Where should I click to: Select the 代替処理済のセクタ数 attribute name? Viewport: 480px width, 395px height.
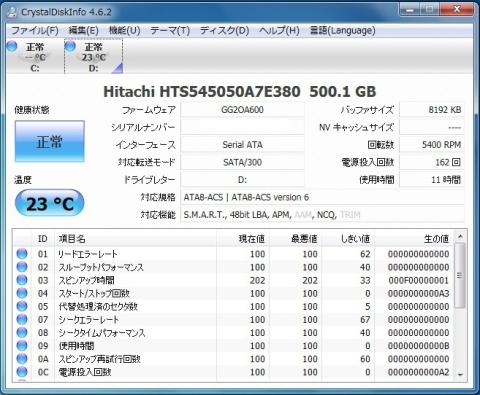click(x=98, y=307)
